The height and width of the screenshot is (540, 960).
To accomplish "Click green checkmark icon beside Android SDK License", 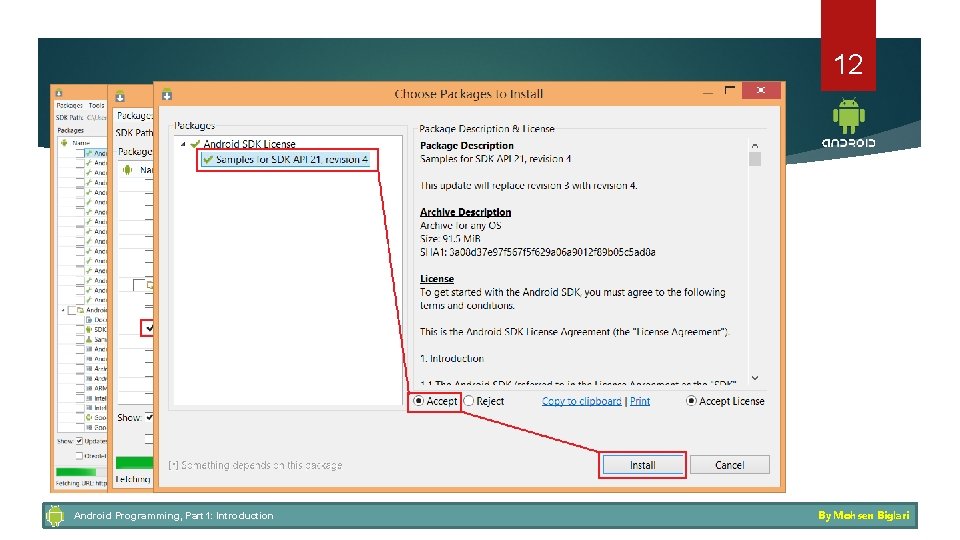I will point(195,144).
